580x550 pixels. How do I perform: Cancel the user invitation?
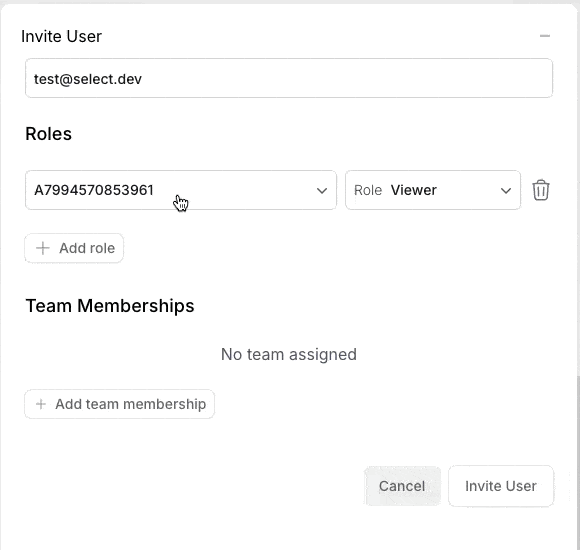402,486
